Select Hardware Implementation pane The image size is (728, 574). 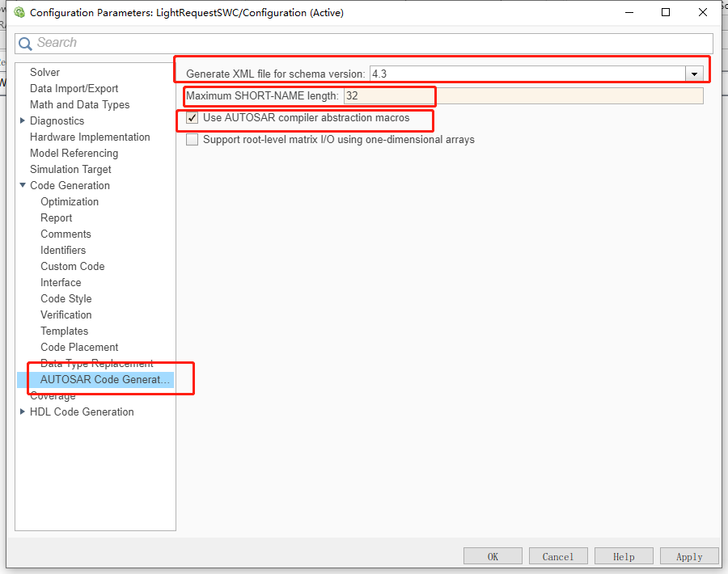coord(90,137)
